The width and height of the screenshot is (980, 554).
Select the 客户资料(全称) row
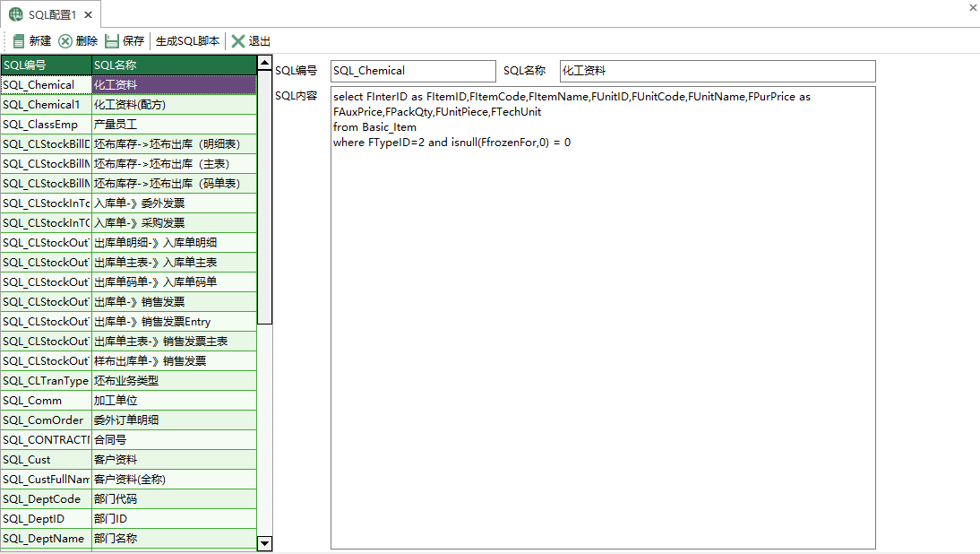pos(175,479)
